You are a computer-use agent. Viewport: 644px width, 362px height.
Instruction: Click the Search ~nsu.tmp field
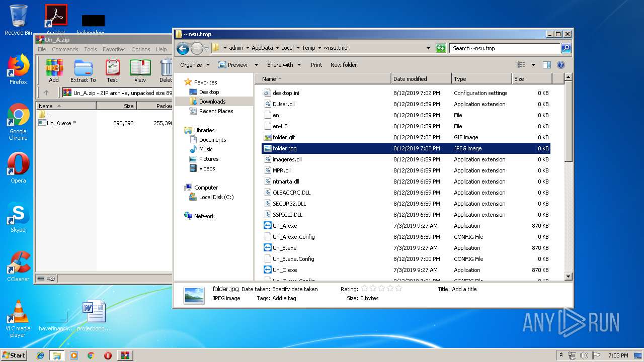(x=505, y=48)
